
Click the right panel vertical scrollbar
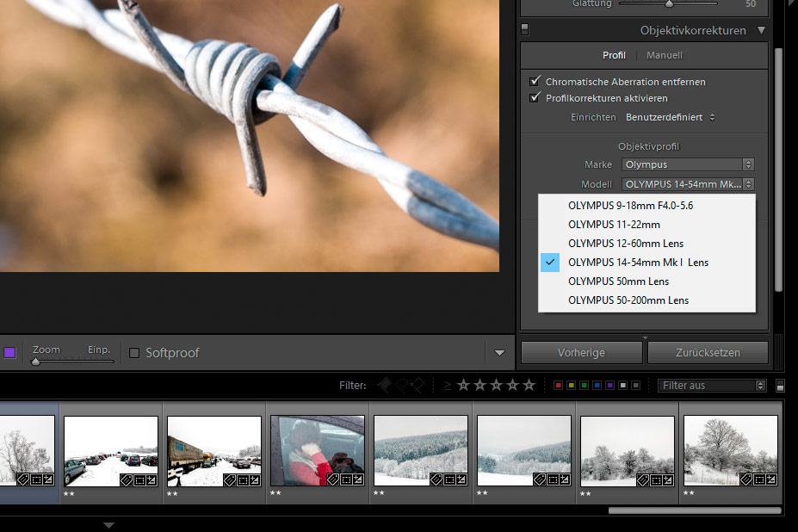778,170
